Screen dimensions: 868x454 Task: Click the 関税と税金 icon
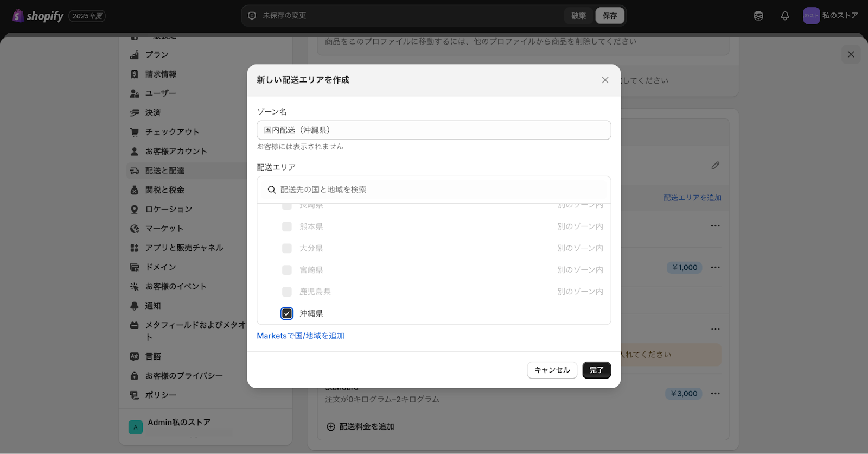pyautogui.click(x=135, y=190)
